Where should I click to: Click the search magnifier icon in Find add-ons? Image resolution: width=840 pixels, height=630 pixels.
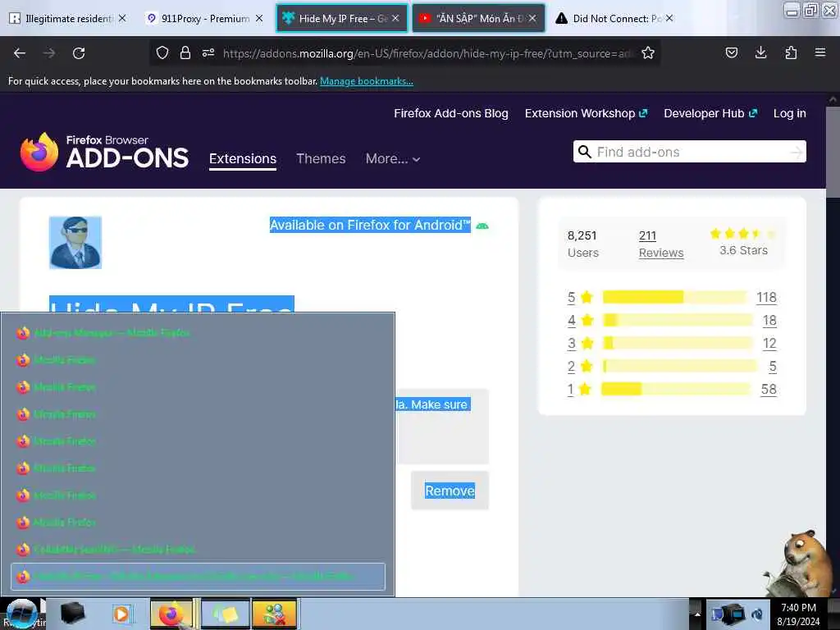coord(585,152)
